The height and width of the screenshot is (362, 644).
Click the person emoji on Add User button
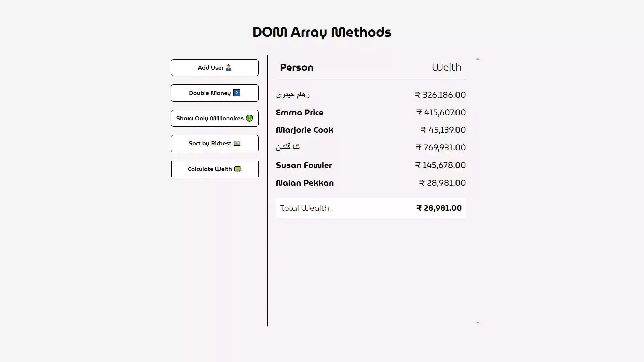pos(229,67)
